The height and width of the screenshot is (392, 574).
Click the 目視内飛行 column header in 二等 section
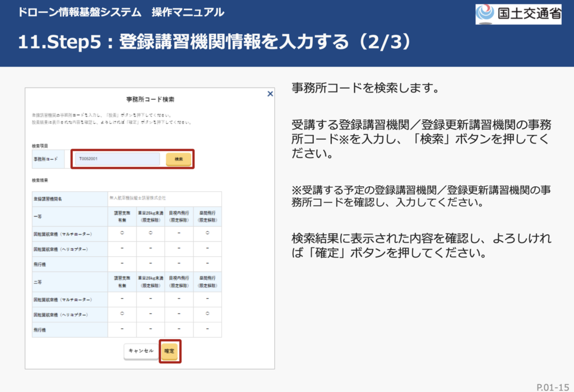pyautogui.click(x=179, y=282)
